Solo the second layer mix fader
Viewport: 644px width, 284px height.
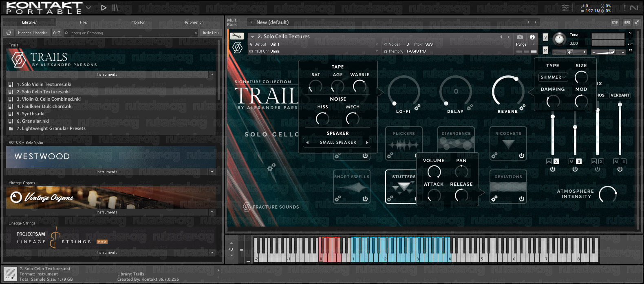tap(579, 162)
